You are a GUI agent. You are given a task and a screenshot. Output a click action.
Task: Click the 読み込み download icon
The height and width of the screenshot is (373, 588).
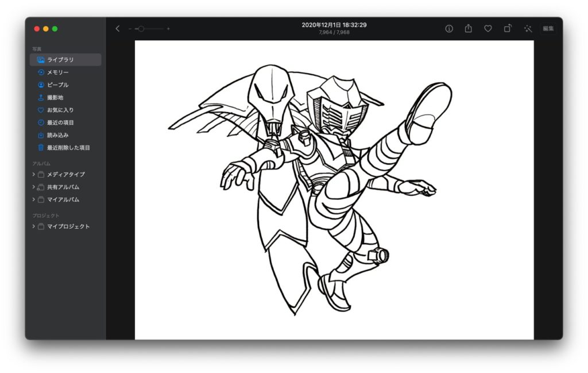[x=41, y=135]
